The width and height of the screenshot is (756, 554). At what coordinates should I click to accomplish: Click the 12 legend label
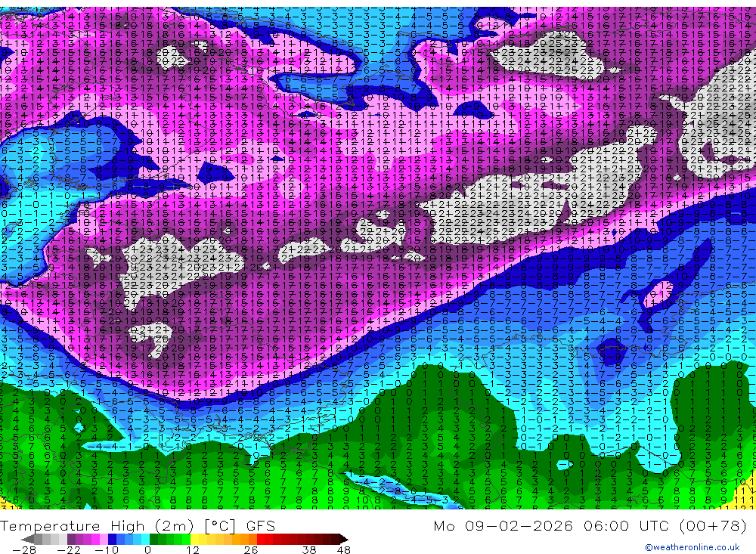(193, 549)
